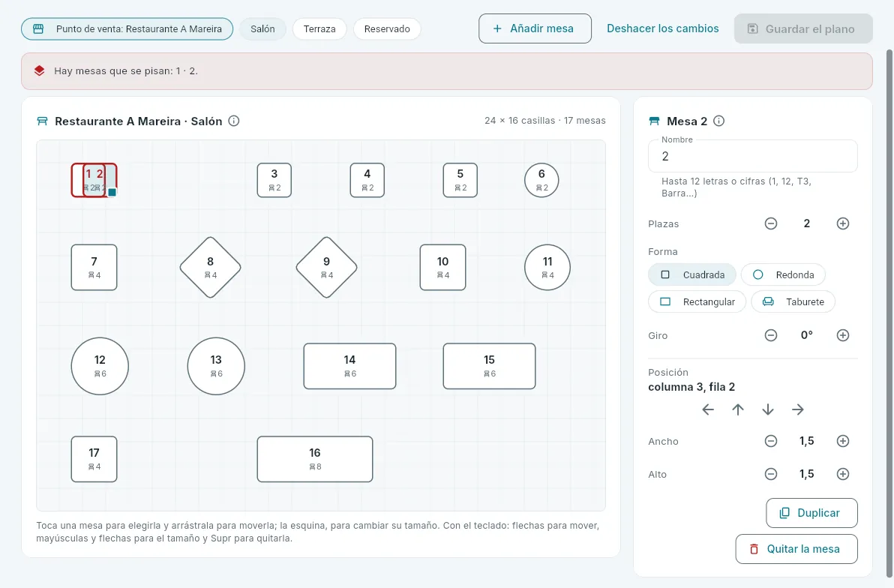Switch to the Salón zone

tap(262, 29)
